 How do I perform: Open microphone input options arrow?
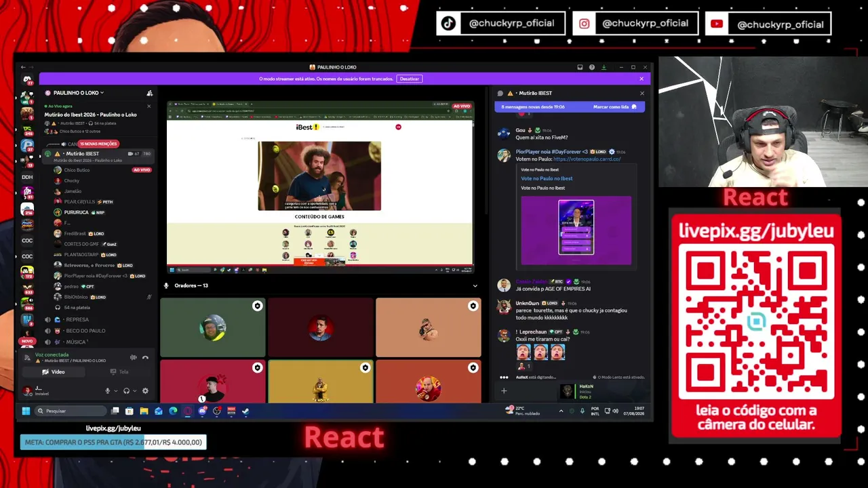tap(115, 390)
